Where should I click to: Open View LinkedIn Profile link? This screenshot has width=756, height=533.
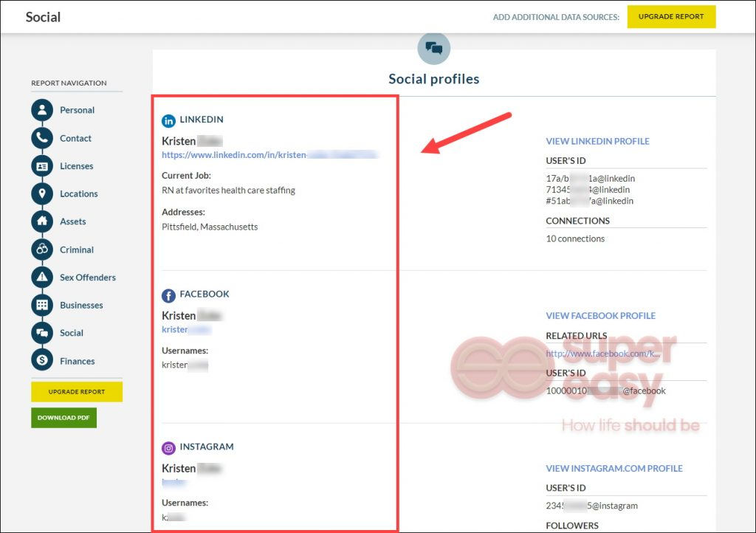coord(597,141)
